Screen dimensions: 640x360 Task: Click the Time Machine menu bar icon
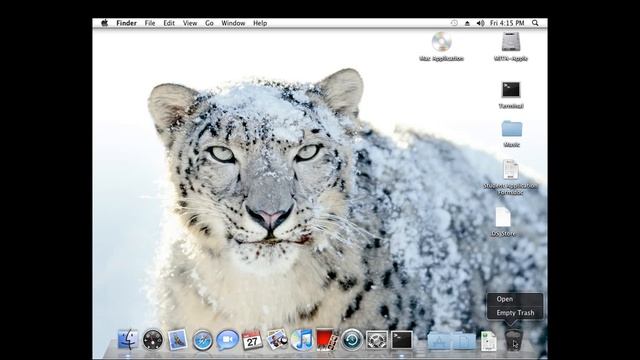click(454, 23)
